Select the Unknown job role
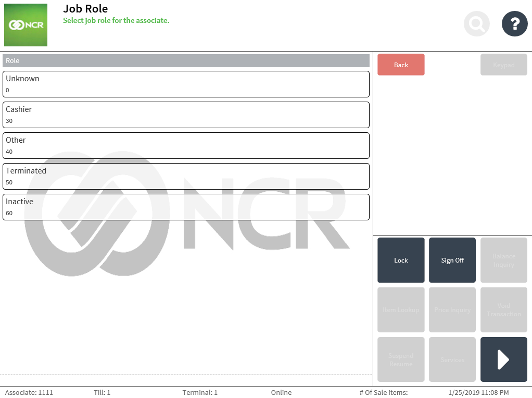Viewport: 532px width, 398px height. [x=186, y=84]
